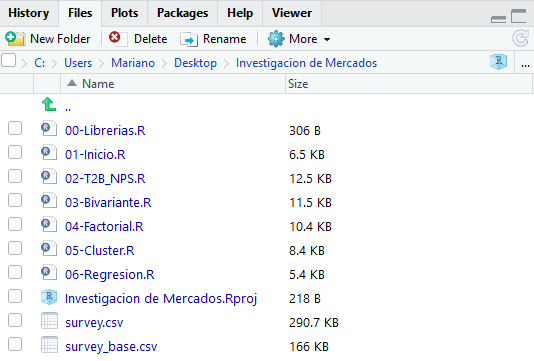Image resolution: width=534 pixels, height=361 pixels.
Task: Check the box for Investigacion de Mercados.Rproj
Action: pos(15,296)
